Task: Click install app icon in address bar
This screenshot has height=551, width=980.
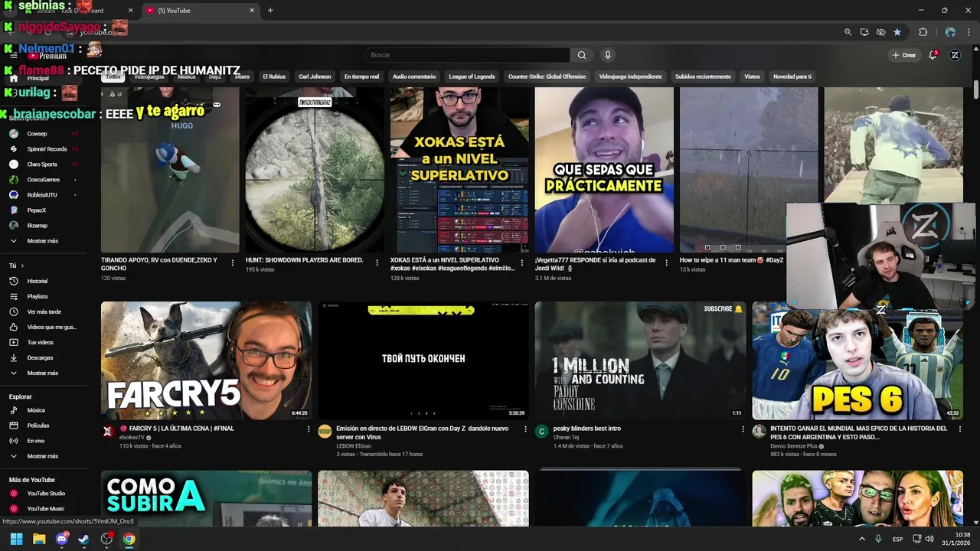Action: (x=864, y=32)
